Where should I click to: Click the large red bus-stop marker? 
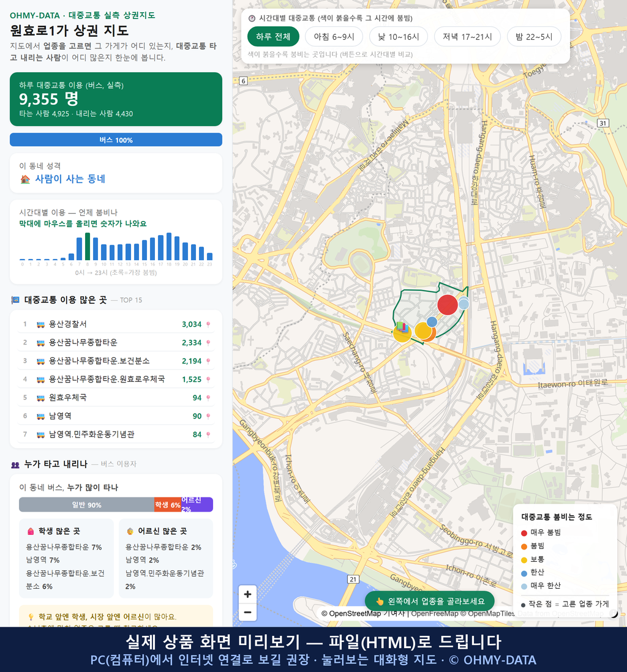pos(448,305)
